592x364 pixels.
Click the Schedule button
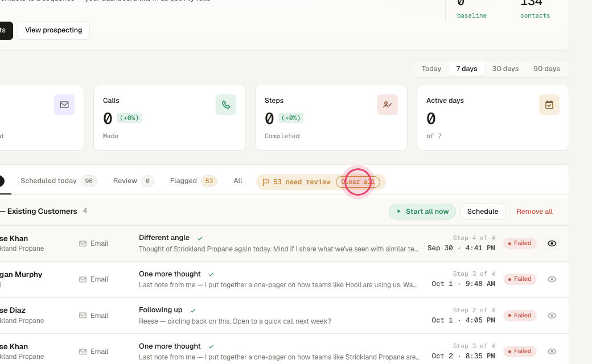(x=483, y=212)
